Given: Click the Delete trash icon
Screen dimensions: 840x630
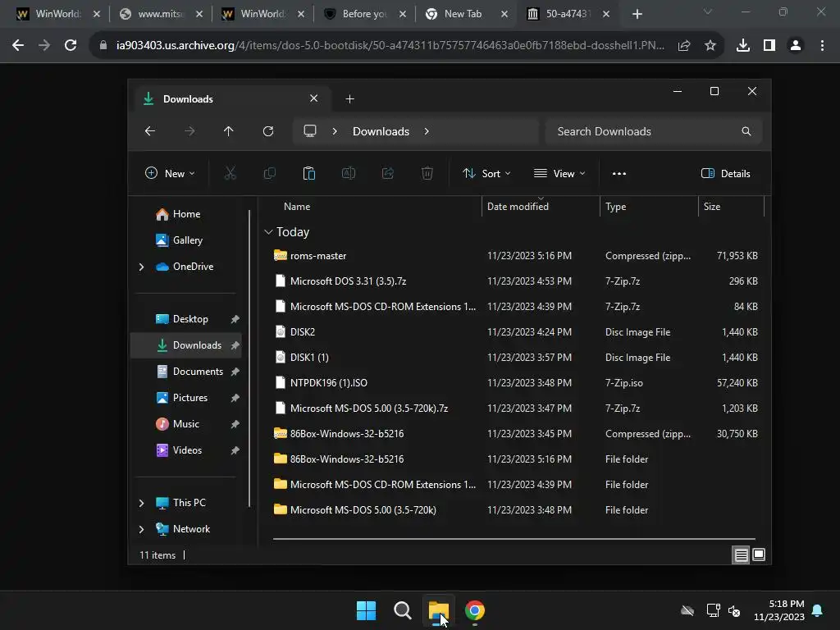Looking at the screenshot, I should (x=427, y=173).
